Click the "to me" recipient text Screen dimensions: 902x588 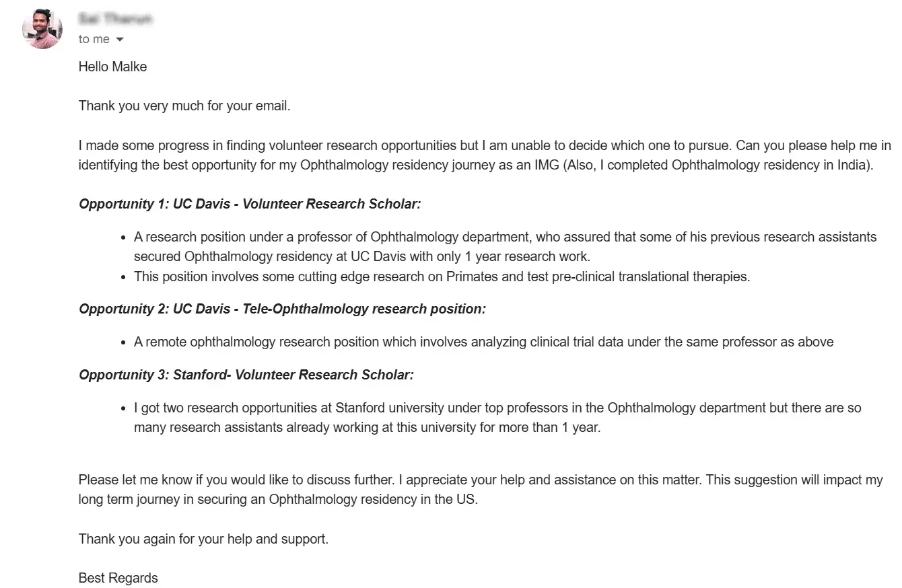tap(94, 39)
